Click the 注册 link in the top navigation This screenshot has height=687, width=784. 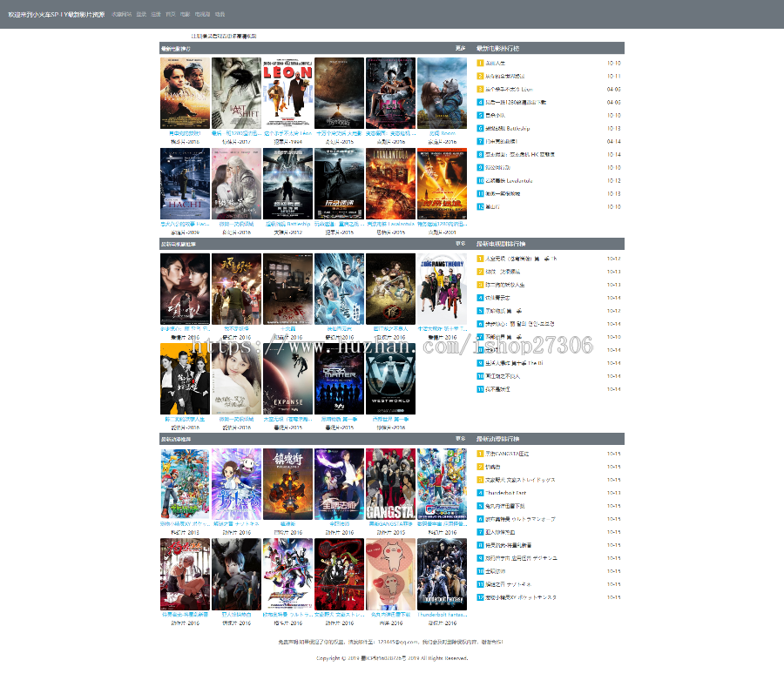click(156, 15)
